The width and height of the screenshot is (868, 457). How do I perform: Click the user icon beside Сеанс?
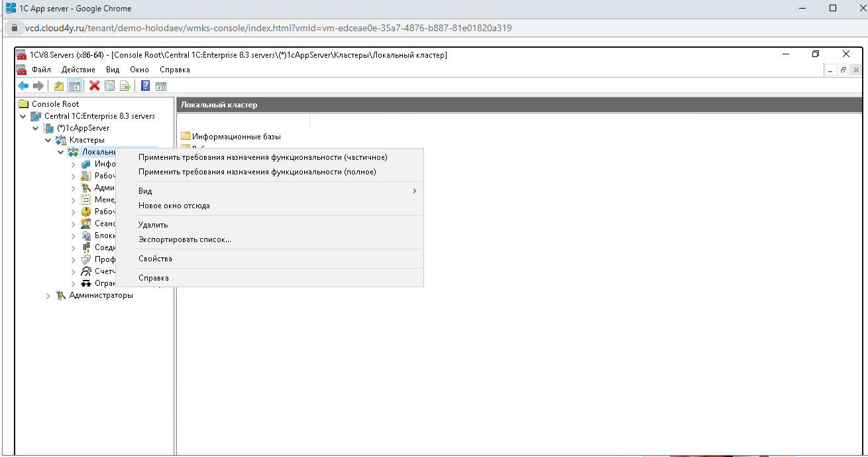[x=86, y=224]
